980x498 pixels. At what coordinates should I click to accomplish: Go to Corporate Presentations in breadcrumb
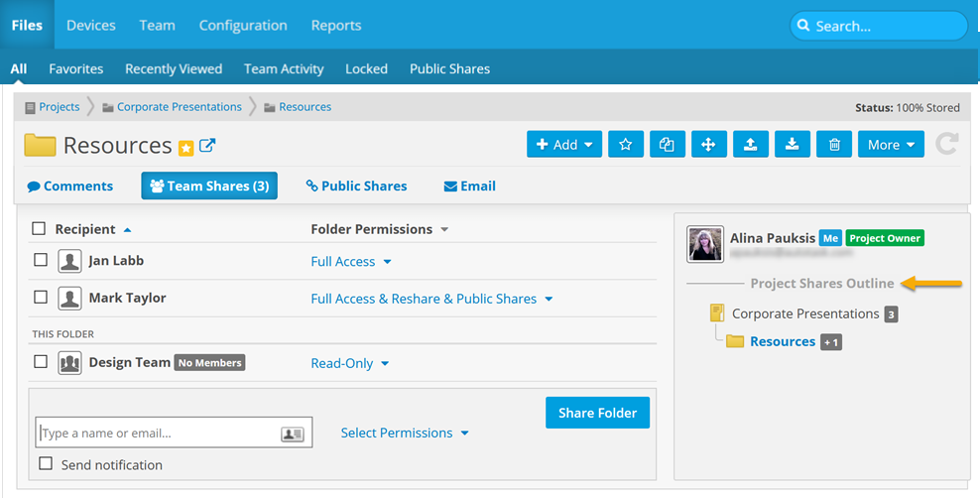[x=179, y=107]
